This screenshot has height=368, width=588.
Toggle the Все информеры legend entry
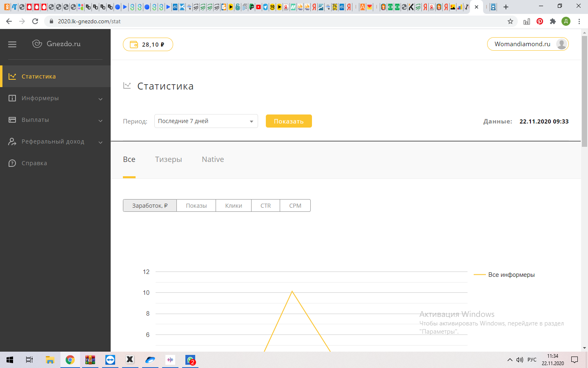(x=504, y=275)
